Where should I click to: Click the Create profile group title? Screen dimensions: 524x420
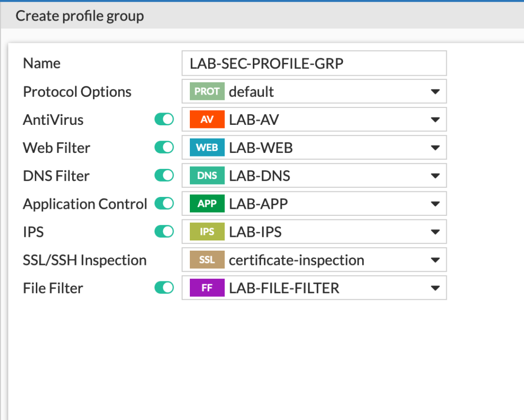79,16
